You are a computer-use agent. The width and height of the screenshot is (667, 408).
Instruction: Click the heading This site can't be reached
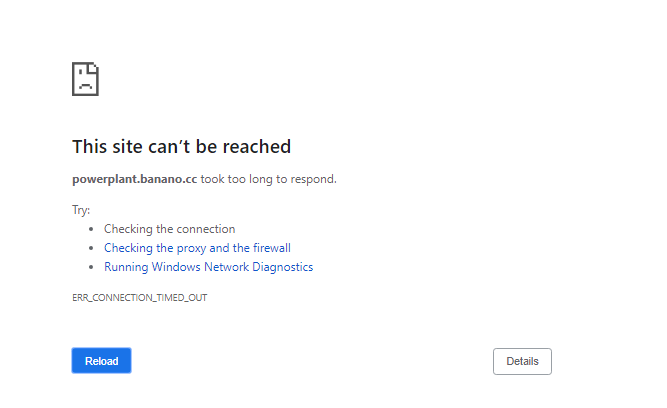(181, 147)
